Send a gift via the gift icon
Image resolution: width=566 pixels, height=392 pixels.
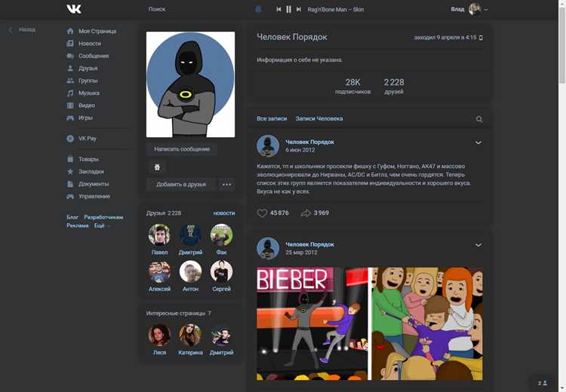coord(157,167)
